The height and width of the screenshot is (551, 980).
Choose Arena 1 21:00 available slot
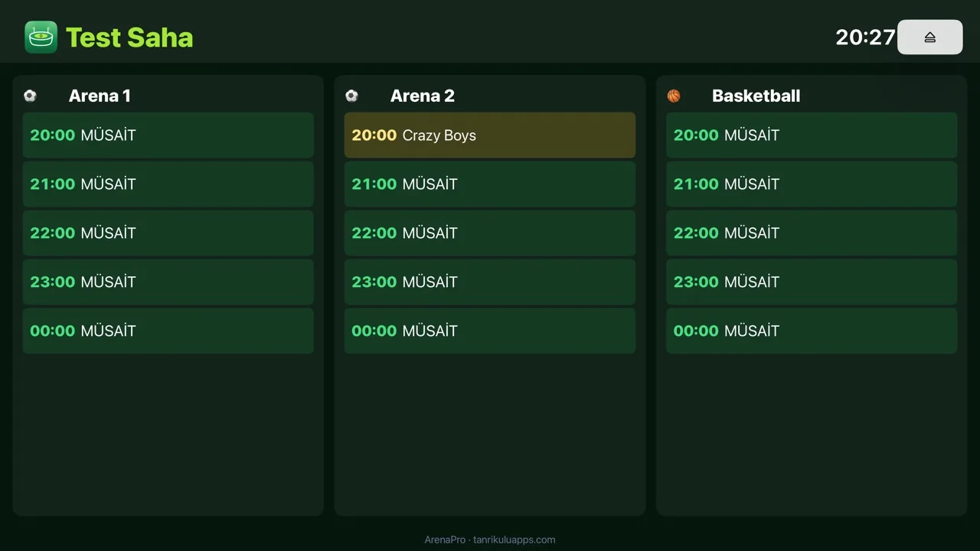point(168,184)
